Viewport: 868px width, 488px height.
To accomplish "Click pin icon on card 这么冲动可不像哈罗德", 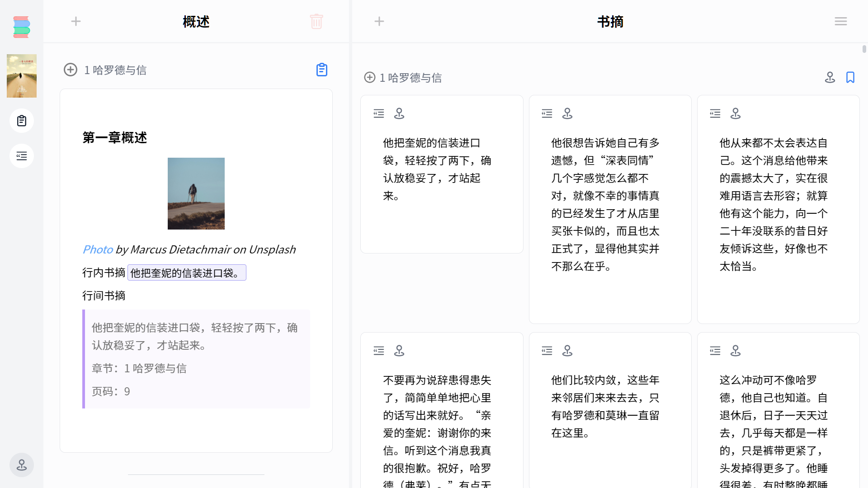I will pyautogui.click(x=736, y=351).
